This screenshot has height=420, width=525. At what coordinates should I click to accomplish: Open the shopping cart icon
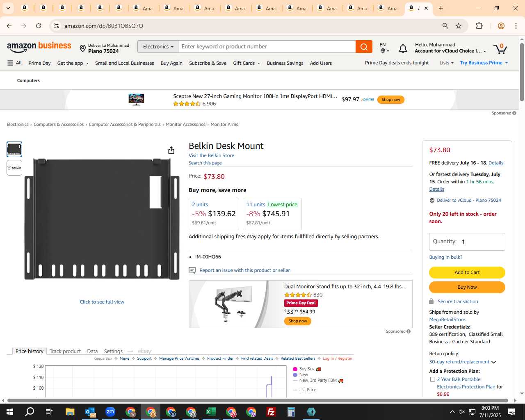[x=500, y=49]
